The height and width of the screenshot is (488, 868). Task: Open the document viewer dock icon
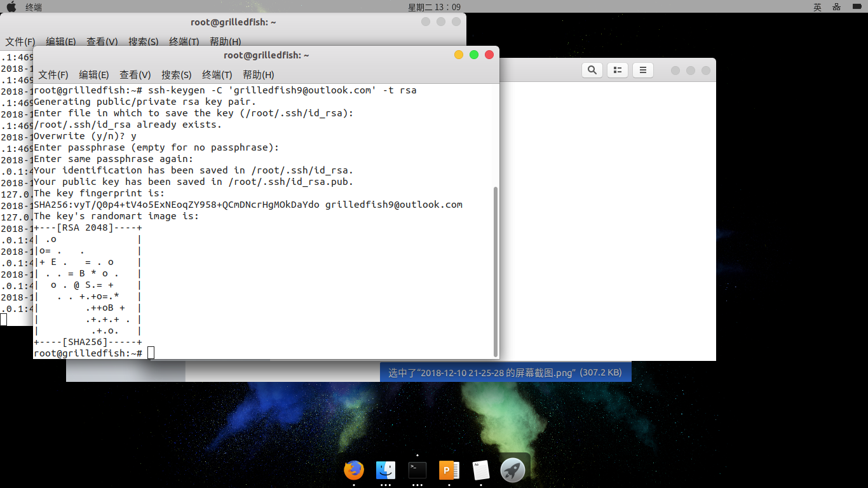(x=481, y=470)
